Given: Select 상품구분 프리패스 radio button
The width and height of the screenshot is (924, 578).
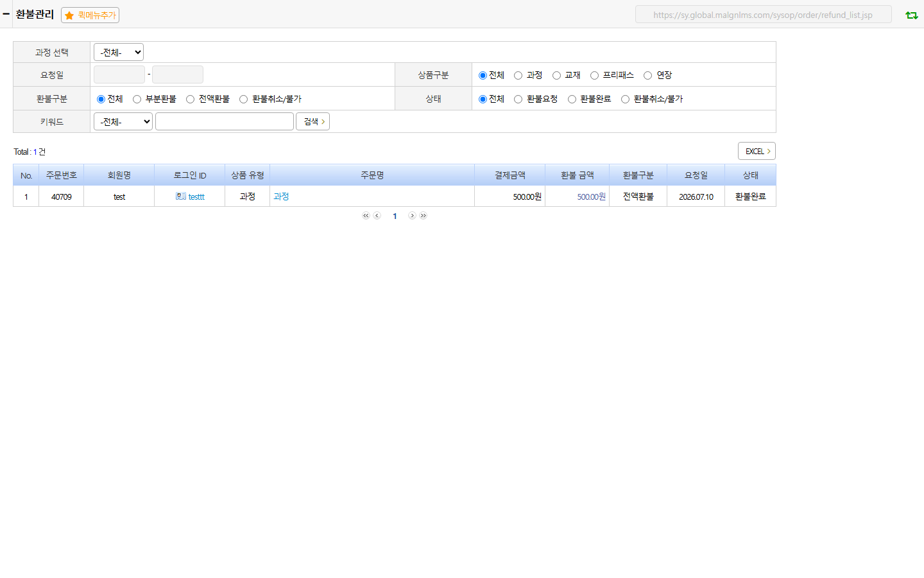Looking at the screenshot, I should coord(594,75).
